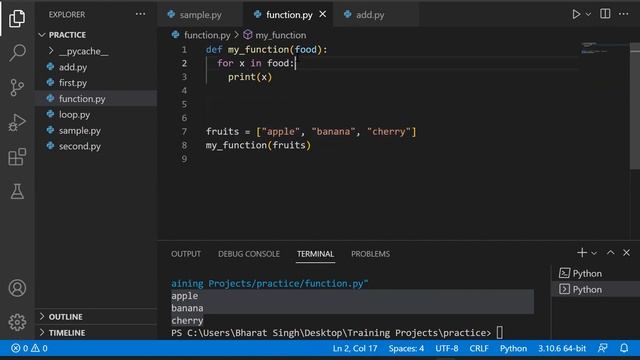Switch to OUTPUT panel tab
The height and width of the screenshot is (360, 640).
[186, 254]
